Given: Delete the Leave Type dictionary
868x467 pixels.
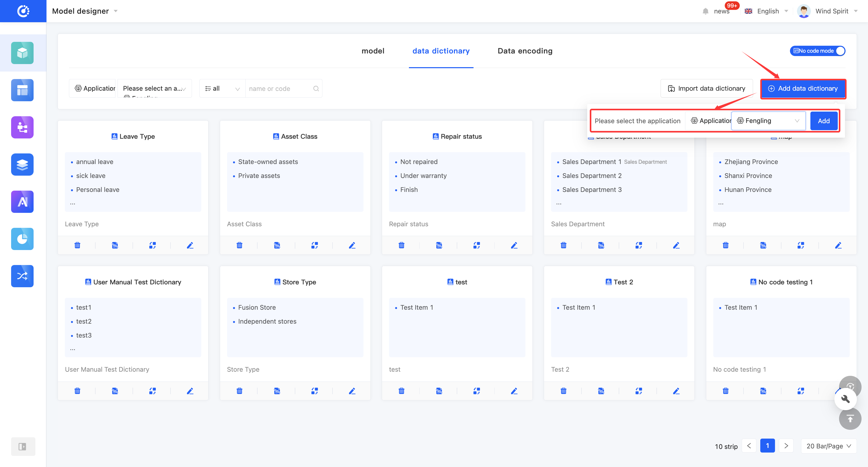Looking at the screenshot, I should tap(77, 245).
